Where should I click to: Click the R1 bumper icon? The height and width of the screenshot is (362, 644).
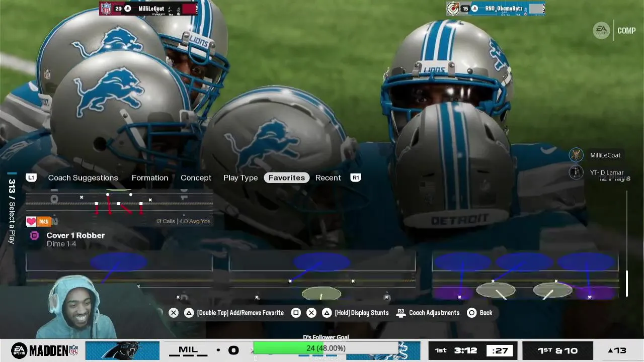356,177
